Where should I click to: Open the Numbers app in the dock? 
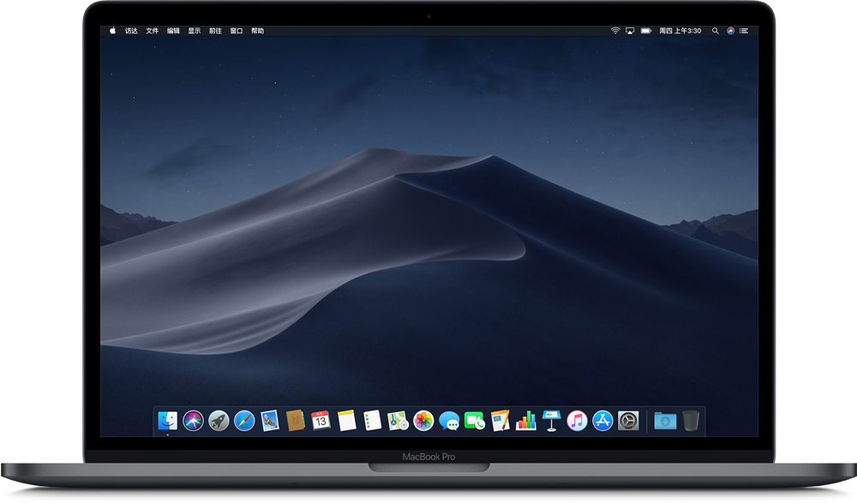click(x=525, y=421)
